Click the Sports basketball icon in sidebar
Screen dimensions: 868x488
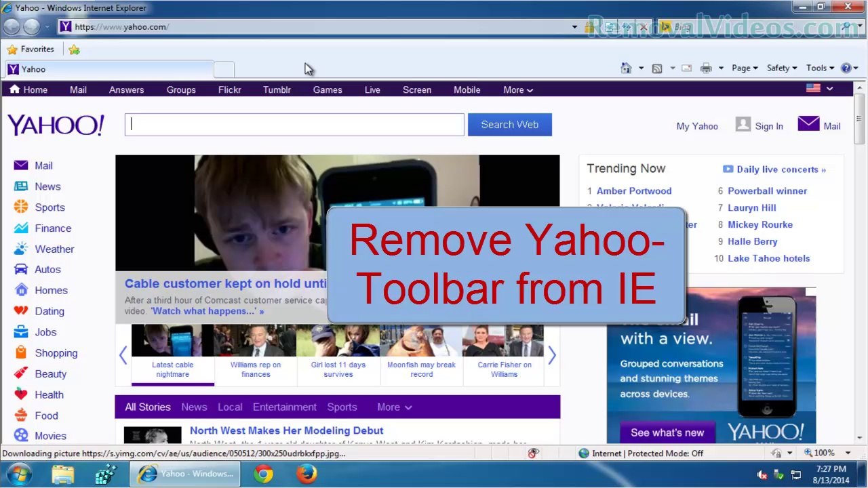pyautogui.click(x=21, y=207)
